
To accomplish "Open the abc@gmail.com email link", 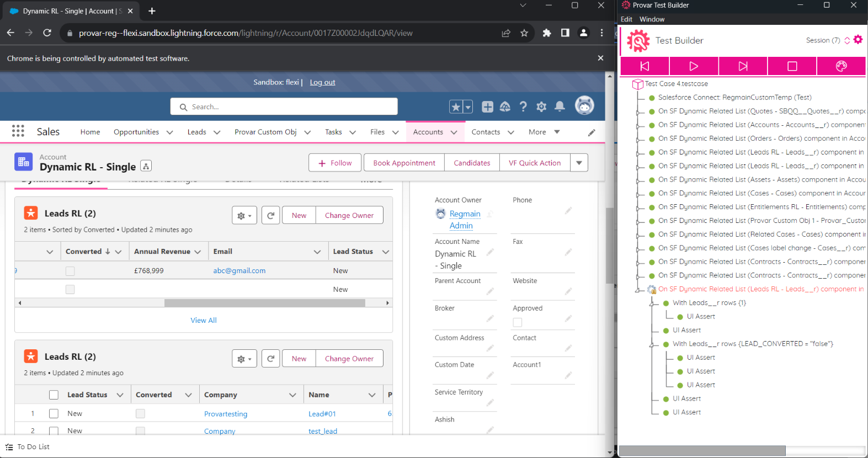I will click(x=239, y=271).
